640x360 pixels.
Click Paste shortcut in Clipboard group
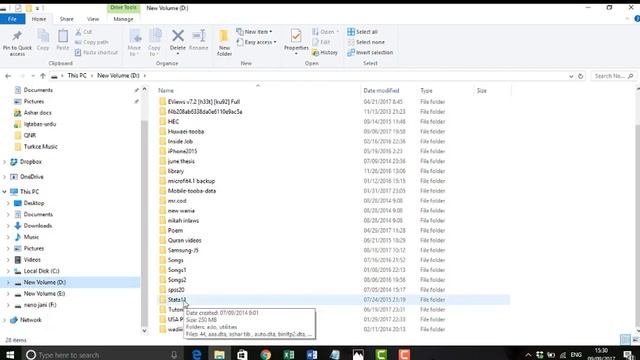click(x=97, y=53)
